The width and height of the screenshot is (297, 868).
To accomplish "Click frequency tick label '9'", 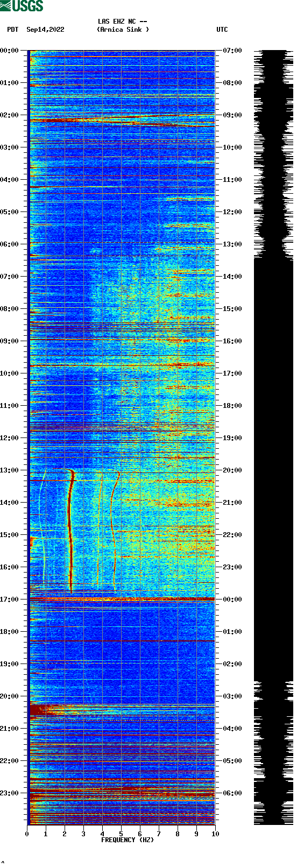I will pos(196,834).
